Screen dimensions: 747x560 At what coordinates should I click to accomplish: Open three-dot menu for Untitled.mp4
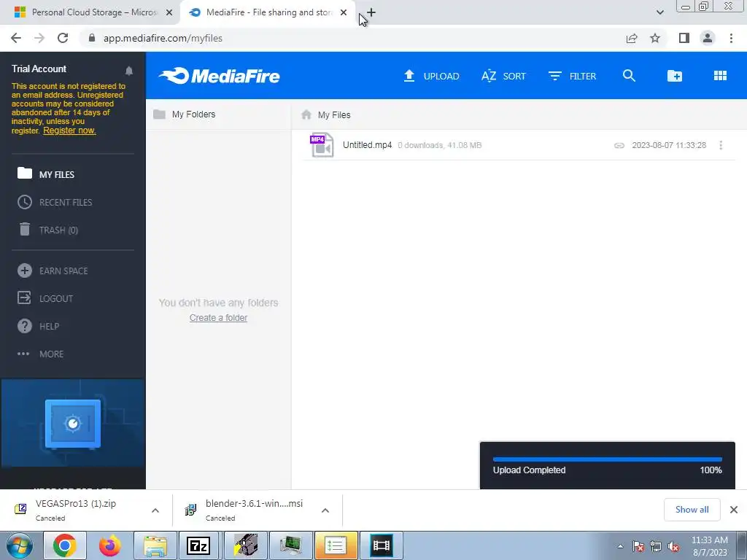coord(721,145)
